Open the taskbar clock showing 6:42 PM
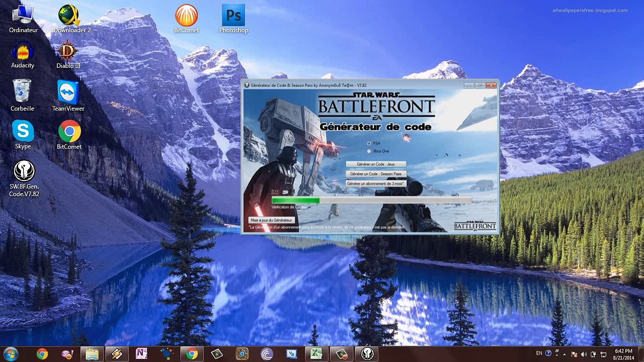The height and width of the screenshot is (362, 644). [x=623, y=354]
